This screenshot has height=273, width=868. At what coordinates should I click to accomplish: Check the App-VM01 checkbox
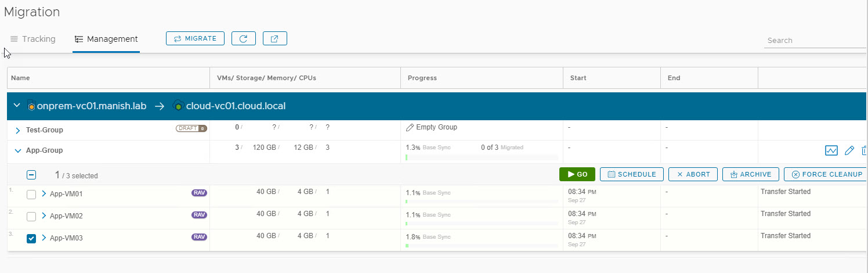pos(31,194)
